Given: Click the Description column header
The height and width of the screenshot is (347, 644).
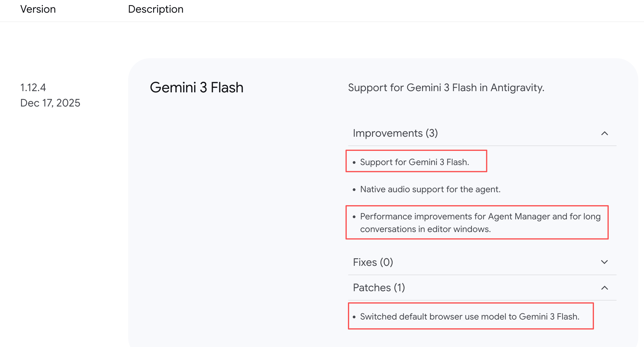Looking at the screenshot, I should [x=156, y=9].
